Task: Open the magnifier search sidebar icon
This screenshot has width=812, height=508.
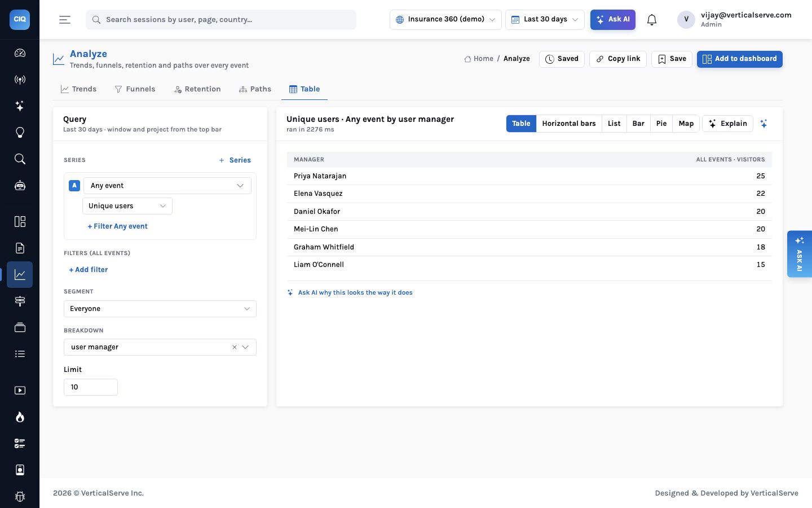Action: coord(20,159)
